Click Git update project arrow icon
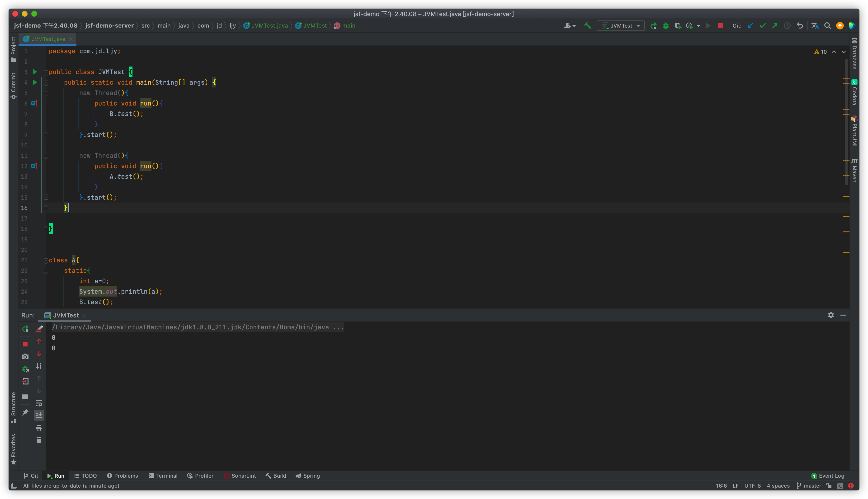This screenshot has width=868, height=499. click(750, 26)
